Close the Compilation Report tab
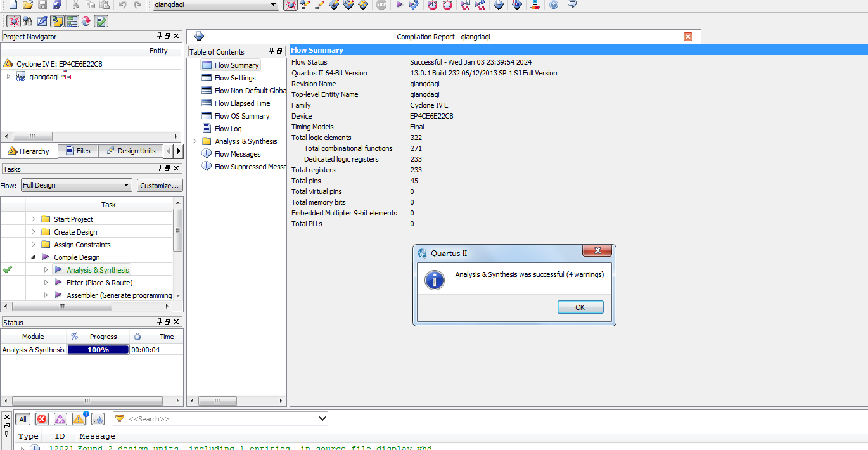Image resolution: width=868 pixels, height=450 pixels. click(x=688, y=37)
